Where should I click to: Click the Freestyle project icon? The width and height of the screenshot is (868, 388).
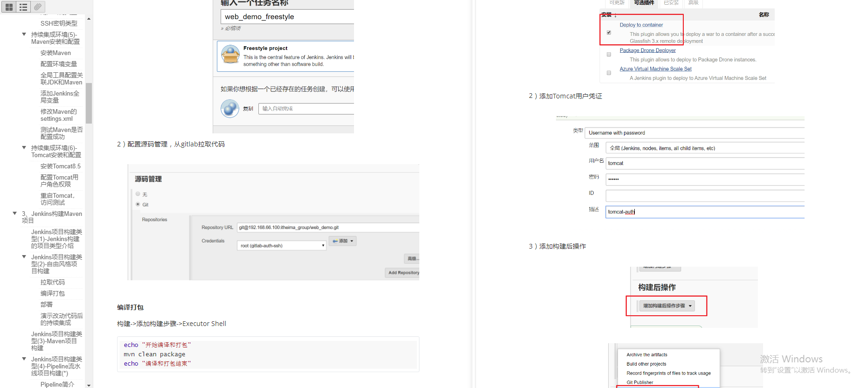[x=230, y=55]
